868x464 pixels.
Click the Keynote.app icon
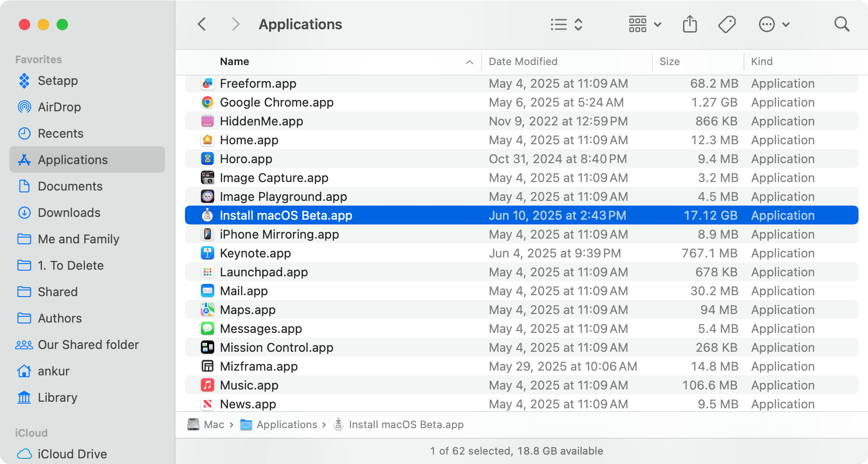(208, 253)
